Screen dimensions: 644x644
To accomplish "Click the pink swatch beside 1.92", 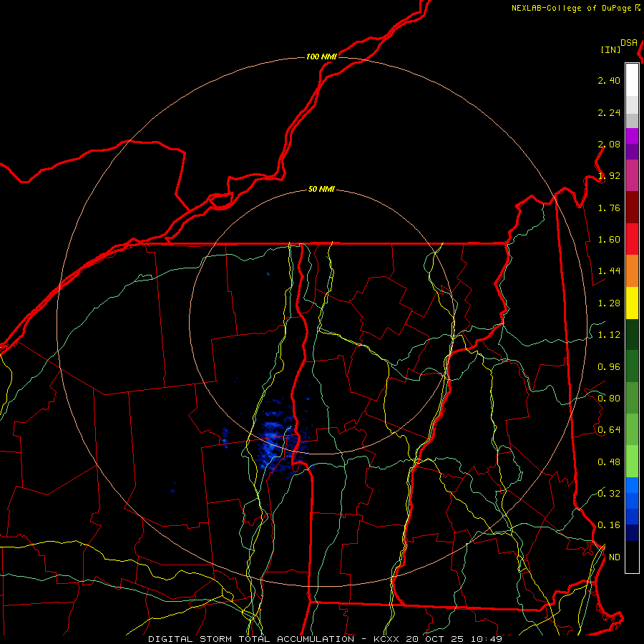I will click(x=632, y=175).
